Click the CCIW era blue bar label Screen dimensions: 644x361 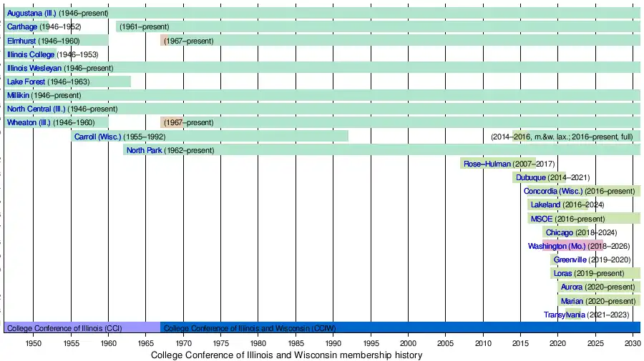coord(250,328)
